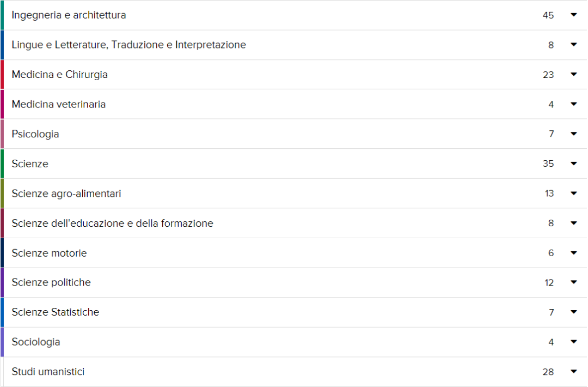
Task: Expand Medicina e Chirurgia dropdown arrow
Action: pos(573,74)
